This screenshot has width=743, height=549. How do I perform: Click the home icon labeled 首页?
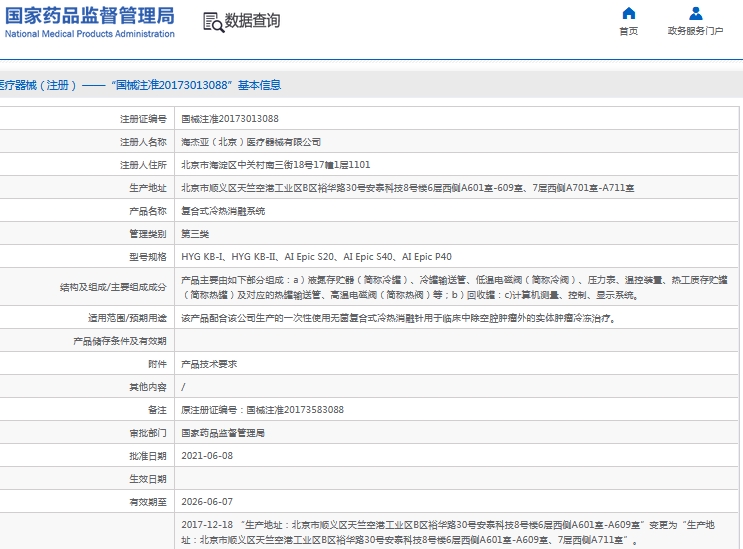point(628,13)
